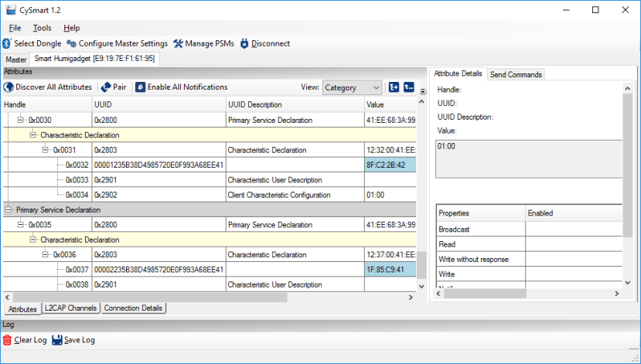
Task: Click the Properties column header
Action: click(x=481, y=213)
